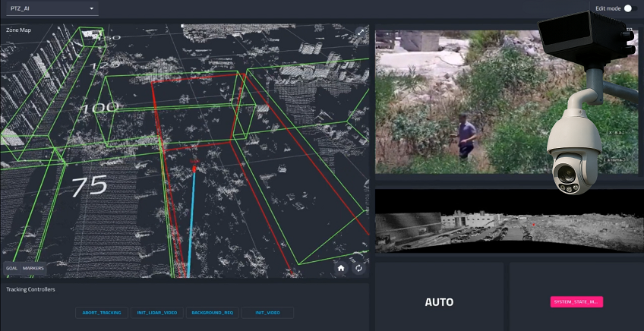Select the AUTO mode panel
Image resolution: width=644 pixels, height=331 pixels.
pos(439,302)
